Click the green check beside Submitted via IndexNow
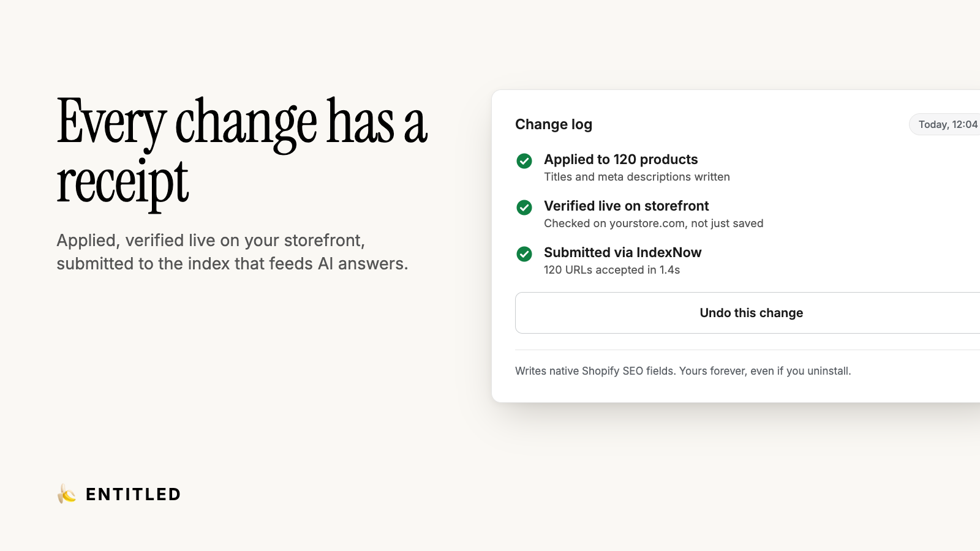Screen dimensions: 980x551 click(x=524, y=254)
